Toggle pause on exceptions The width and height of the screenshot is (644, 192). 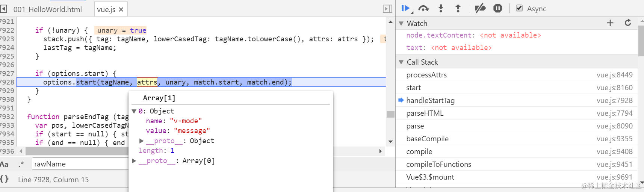coord(498,8)
